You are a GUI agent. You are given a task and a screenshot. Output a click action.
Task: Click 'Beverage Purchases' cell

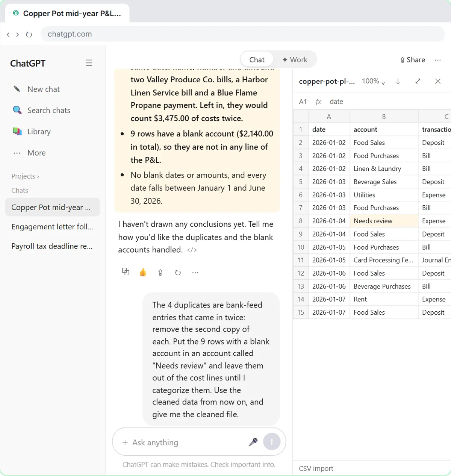384,286
